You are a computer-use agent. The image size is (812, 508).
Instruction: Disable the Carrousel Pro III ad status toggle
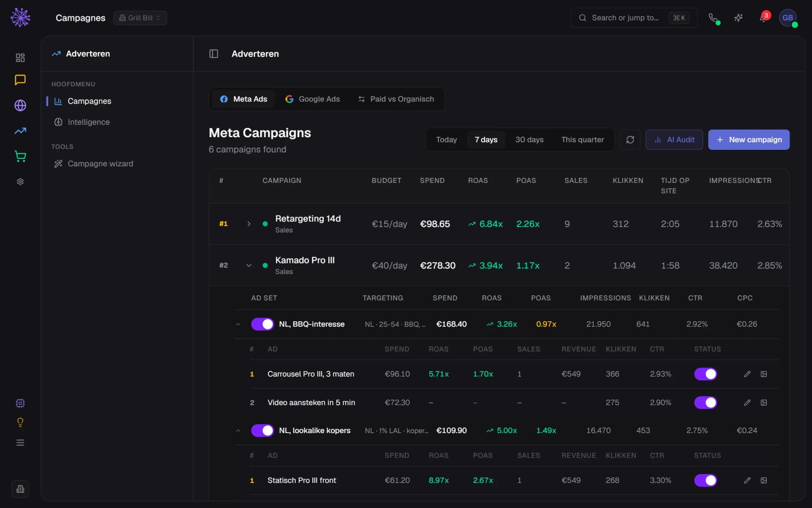pyautogui.click(x=705, y=374)
